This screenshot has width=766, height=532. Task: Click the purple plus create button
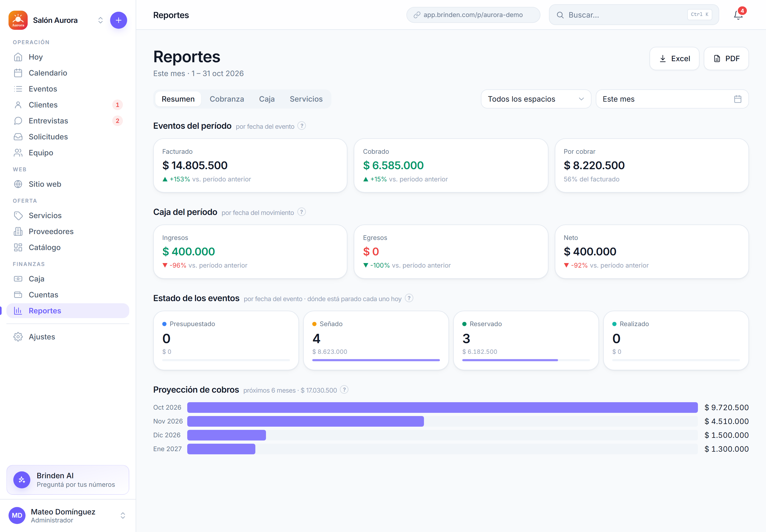[118, 20]
